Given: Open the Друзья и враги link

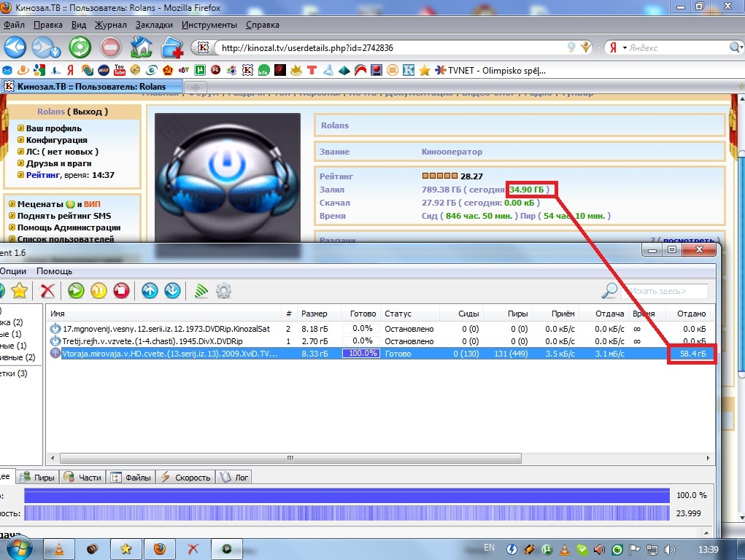Looking at the screenshot, I should (58, 163).
